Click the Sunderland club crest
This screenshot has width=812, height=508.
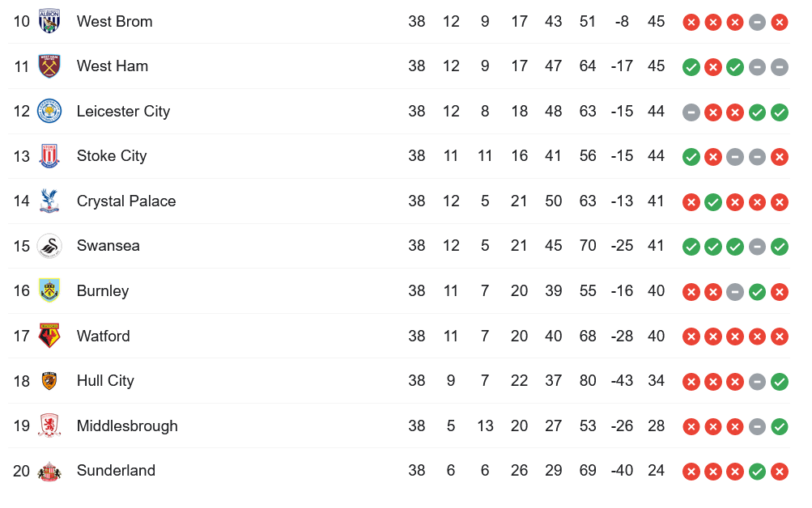click(x=49, y=471)
